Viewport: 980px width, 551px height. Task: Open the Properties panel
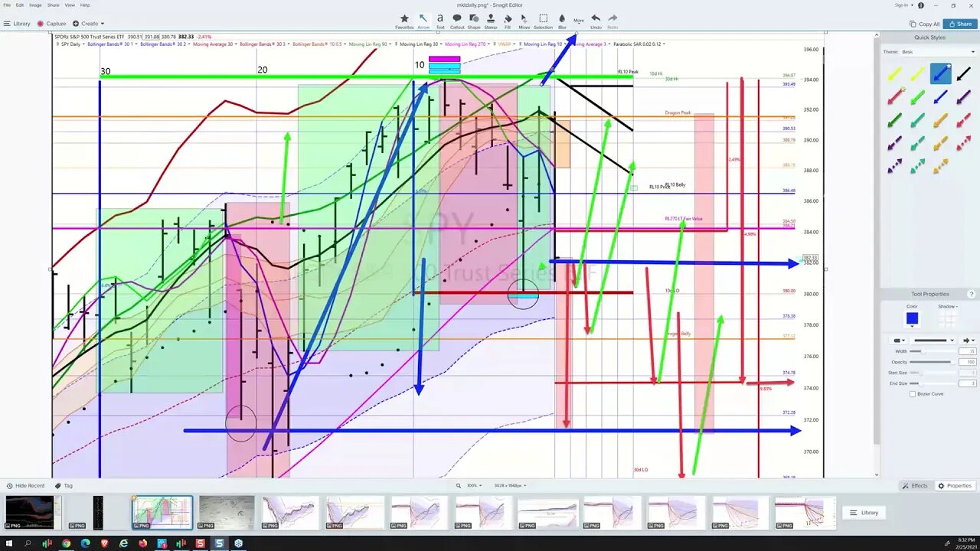pos(955,485)
